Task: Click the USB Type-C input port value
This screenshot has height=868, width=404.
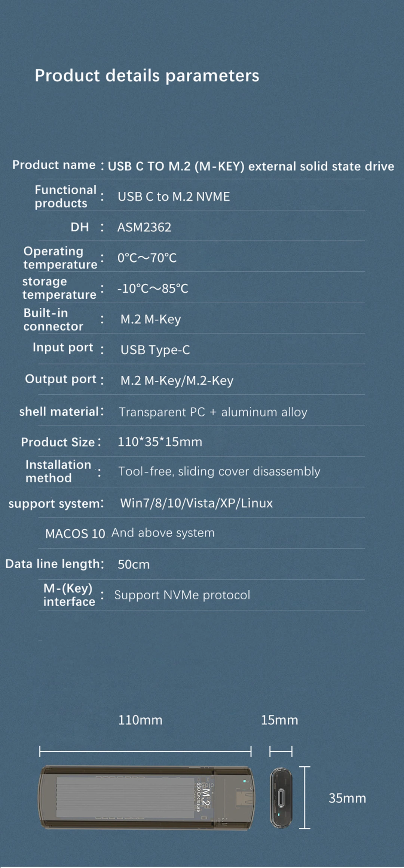Action: click(x=155, y=350)
